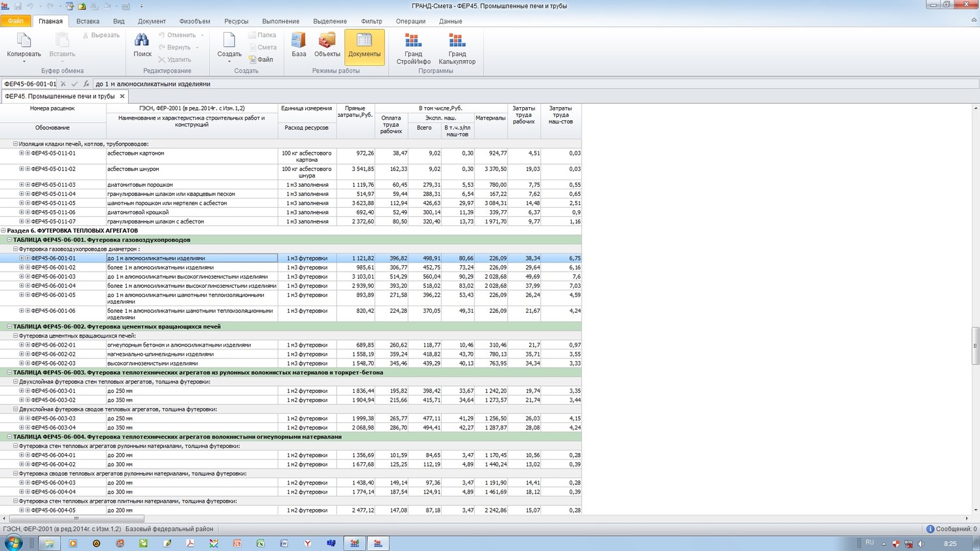Click the Создать (Create) document icon

pyautogui.click(x=229, y=42)
